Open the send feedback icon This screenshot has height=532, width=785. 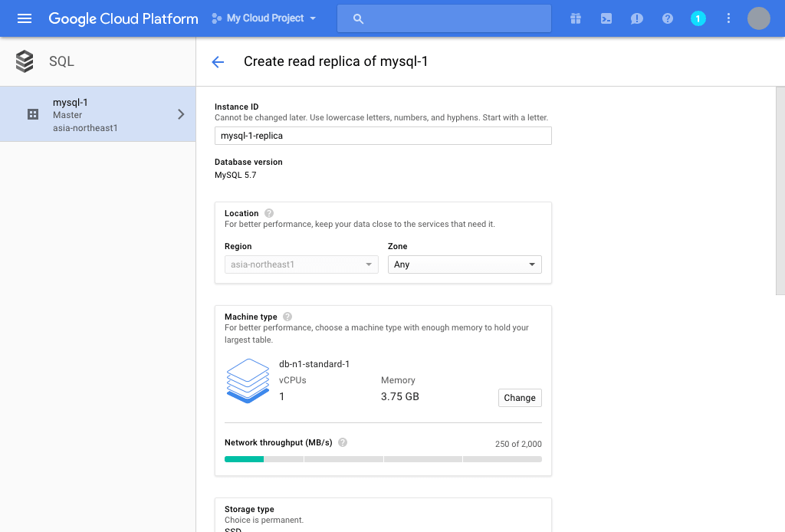coord(637,18)
